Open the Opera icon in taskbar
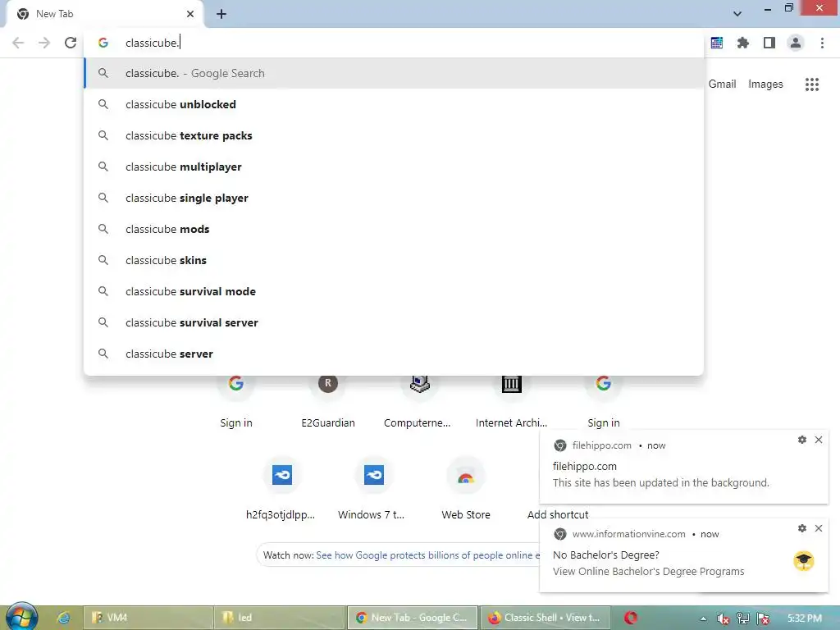Image resolution: width=840 pixels, height=630 pixels. coord(631,618)
